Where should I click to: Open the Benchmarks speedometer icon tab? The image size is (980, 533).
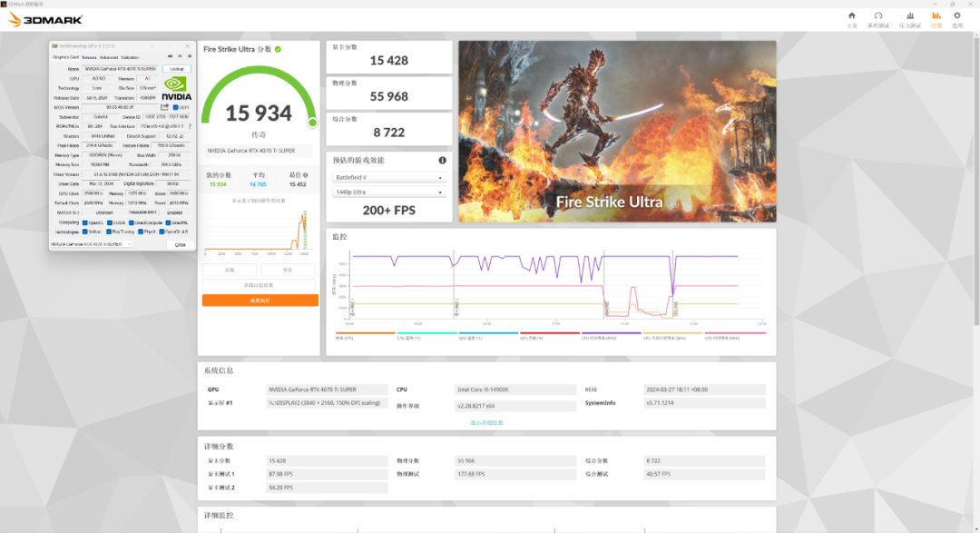tap(878, 15)
